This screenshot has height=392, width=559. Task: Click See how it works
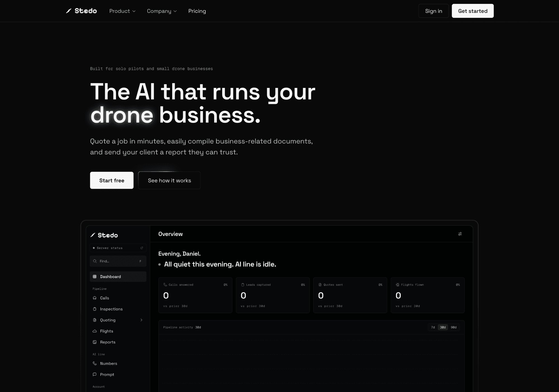[x=169, y=180]
